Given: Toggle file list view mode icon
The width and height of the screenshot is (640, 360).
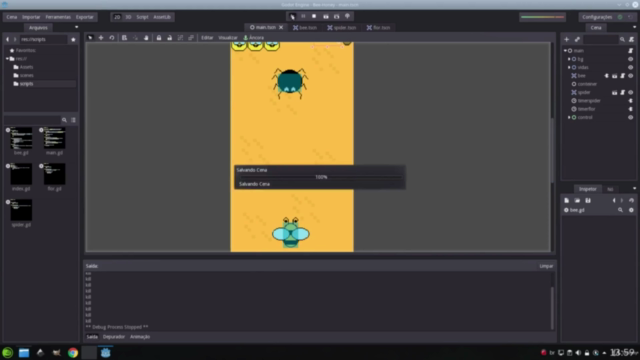Looking at the screenshot, I should pyautogui.click(x=73, y=120).
